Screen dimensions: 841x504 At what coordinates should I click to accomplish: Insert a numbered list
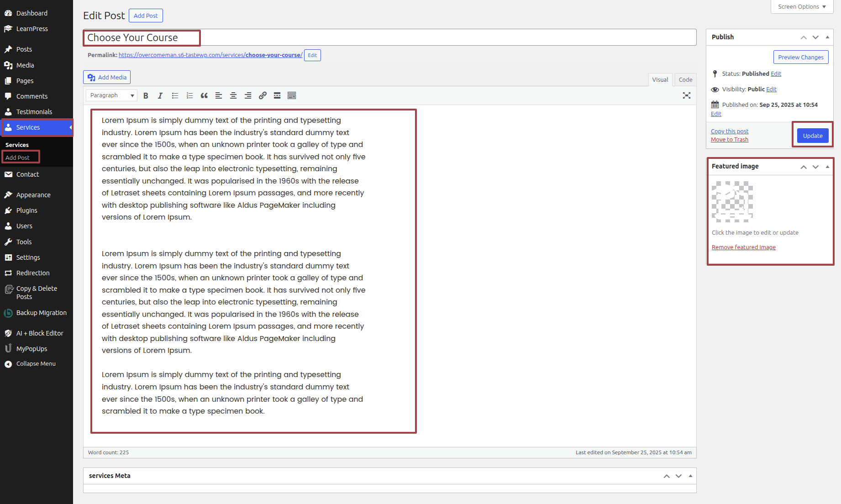189,95
